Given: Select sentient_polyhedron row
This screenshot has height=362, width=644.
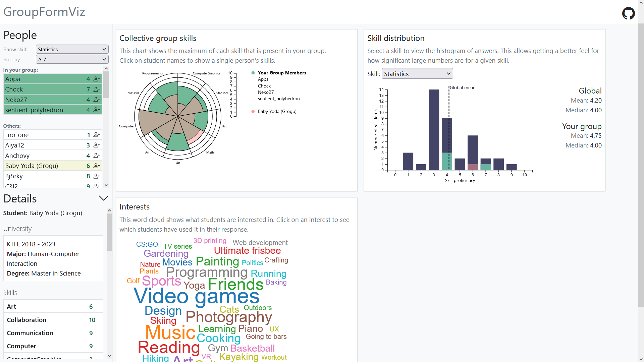Looking at the screenshot, I should pos(53,110).
